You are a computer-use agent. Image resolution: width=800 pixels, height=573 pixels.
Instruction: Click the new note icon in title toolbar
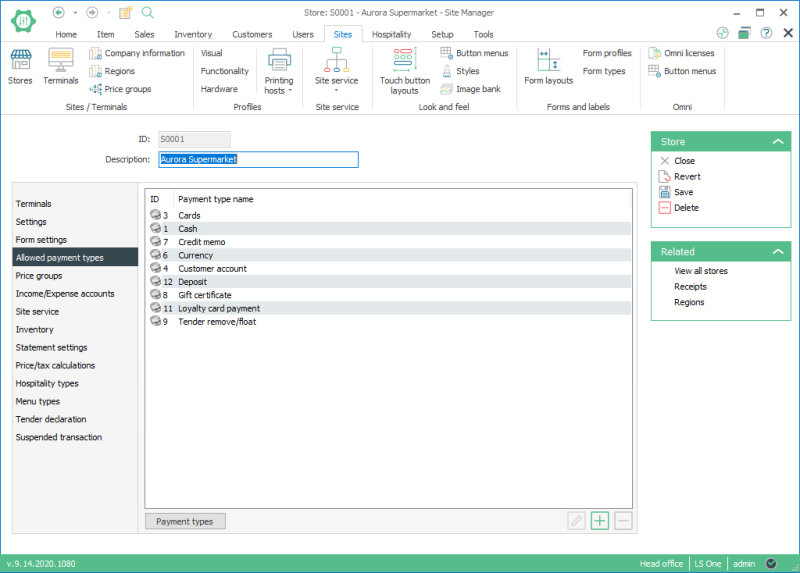coord(126,12)
